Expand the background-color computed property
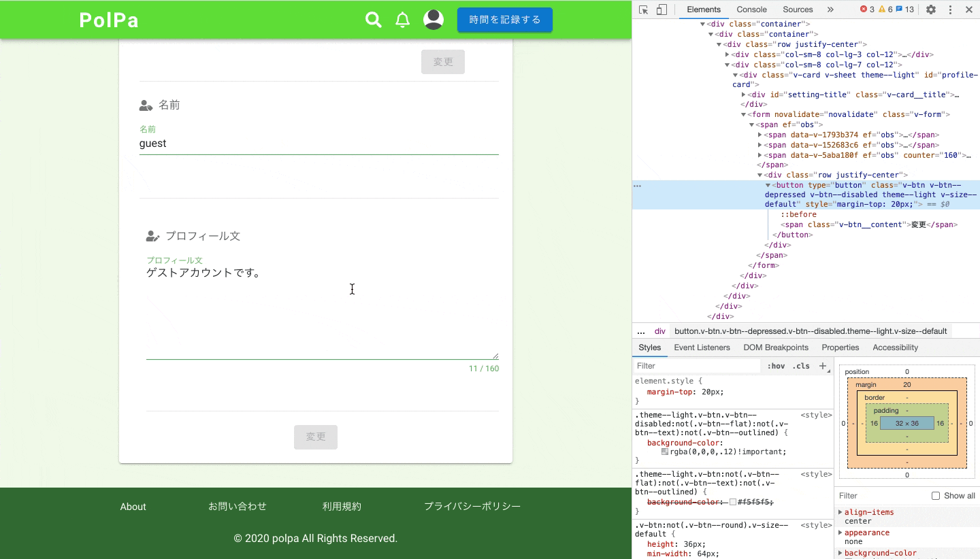The image size is (980, 559). [x=840, y=553]
